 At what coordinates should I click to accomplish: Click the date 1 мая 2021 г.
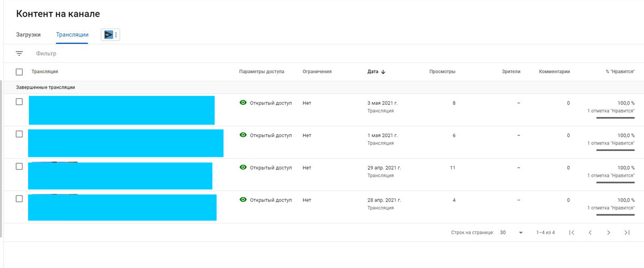pyautogui.click(x=383, y=135)
